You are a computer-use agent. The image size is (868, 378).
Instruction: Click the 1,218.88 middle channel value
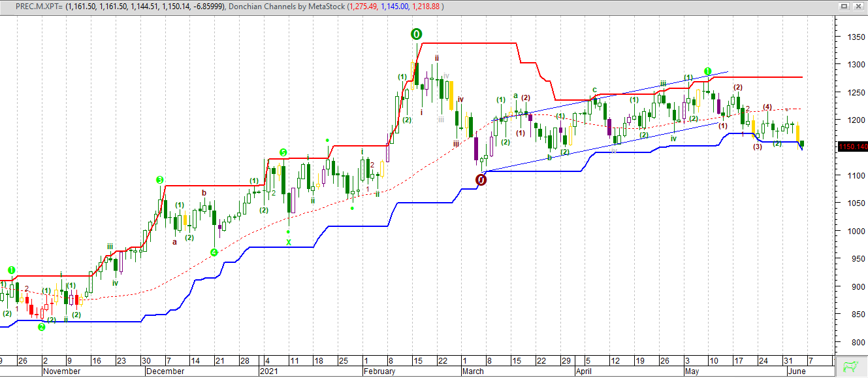tap(427, 6)
